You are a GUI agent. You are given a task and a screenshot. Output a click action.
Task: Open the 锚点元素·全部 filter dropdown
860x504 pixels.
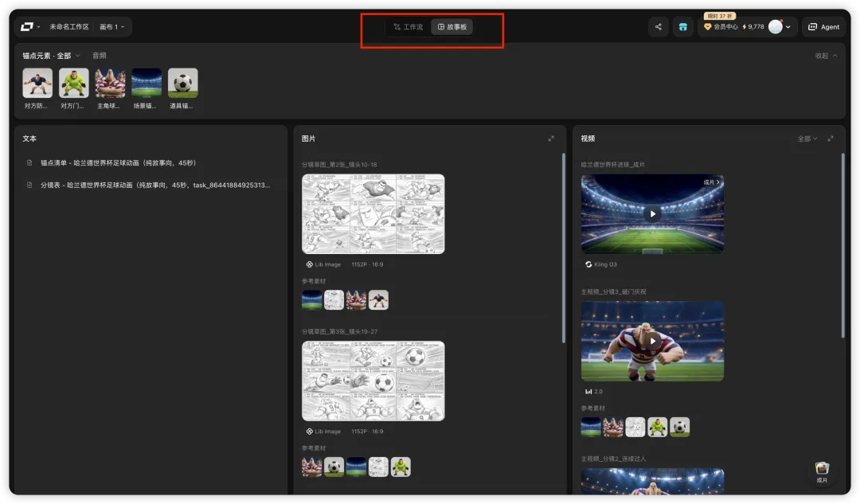[x=51, y=56]
